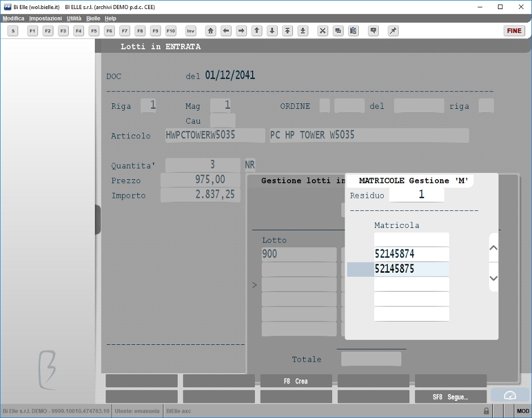Click the S toolbar key button

[x=13, y=31]
